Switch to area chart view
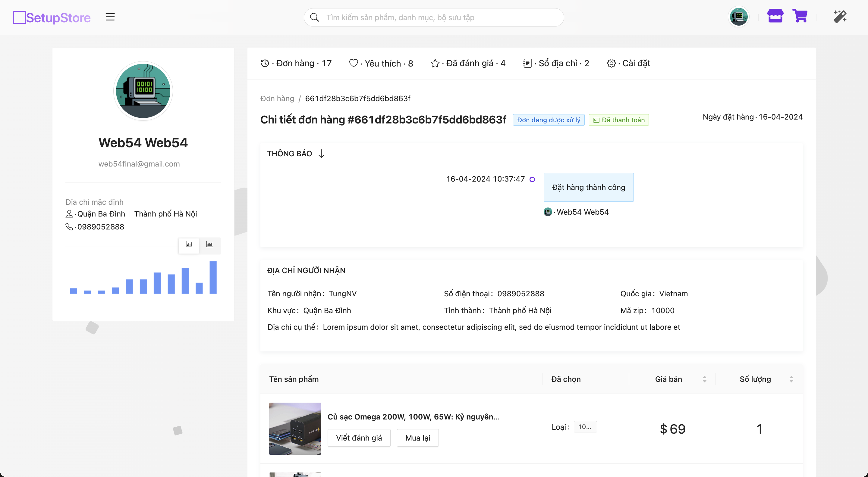Screen dimensions: 868x477 coord(209,245)
